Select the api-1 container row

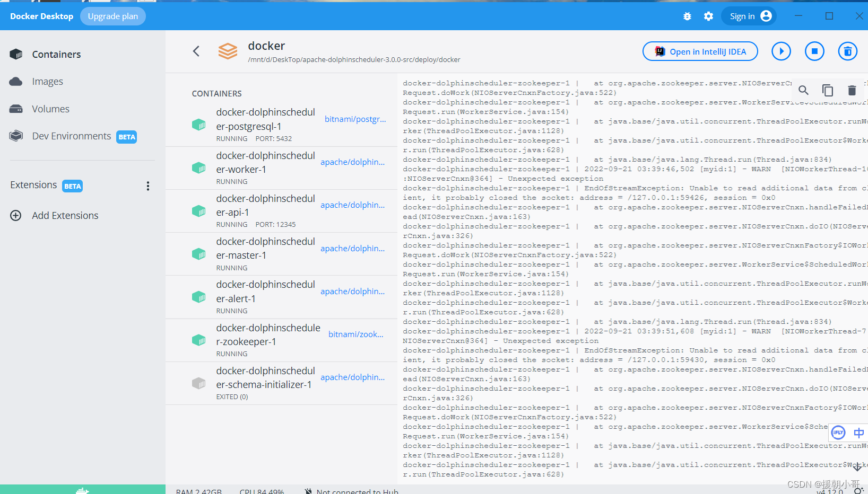(282, 211)
